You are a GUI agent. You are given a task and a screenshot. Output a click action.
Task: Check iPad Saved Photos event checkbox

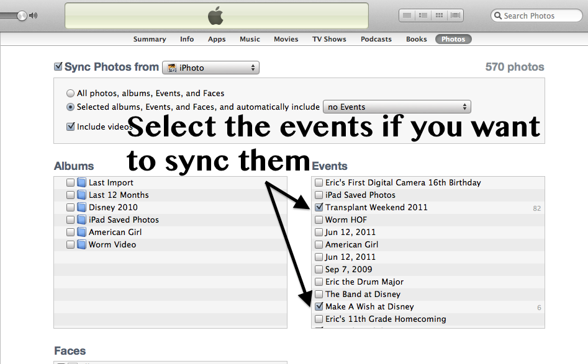point(319,195)
